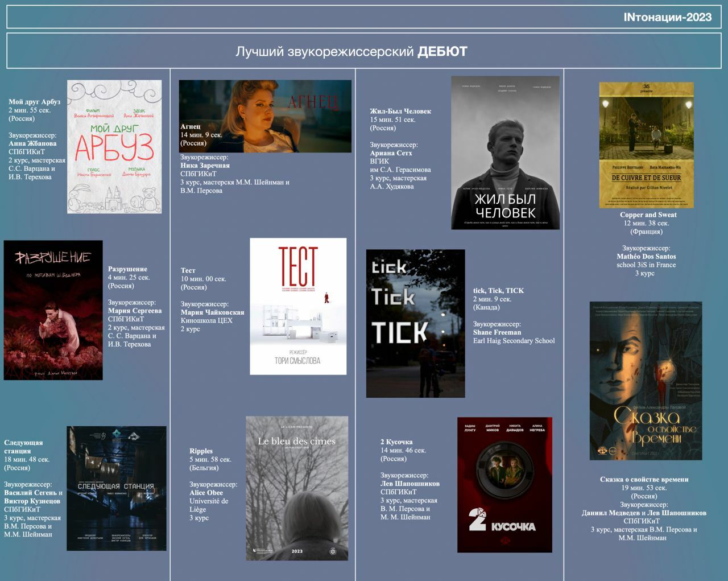Screen dimensions: 728x581
Task: Select the name 'Анна Жбанова'
Action: 32,143
